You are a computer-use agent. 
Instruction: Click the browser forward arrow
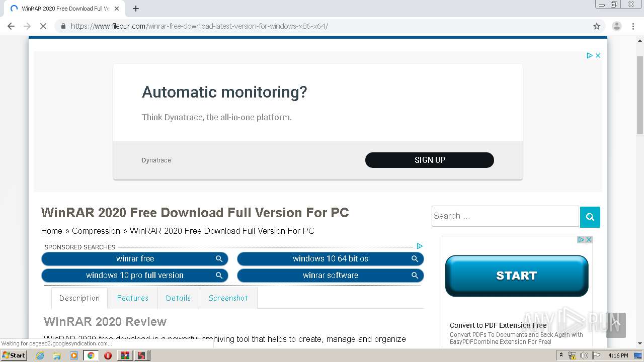(27, 26)
